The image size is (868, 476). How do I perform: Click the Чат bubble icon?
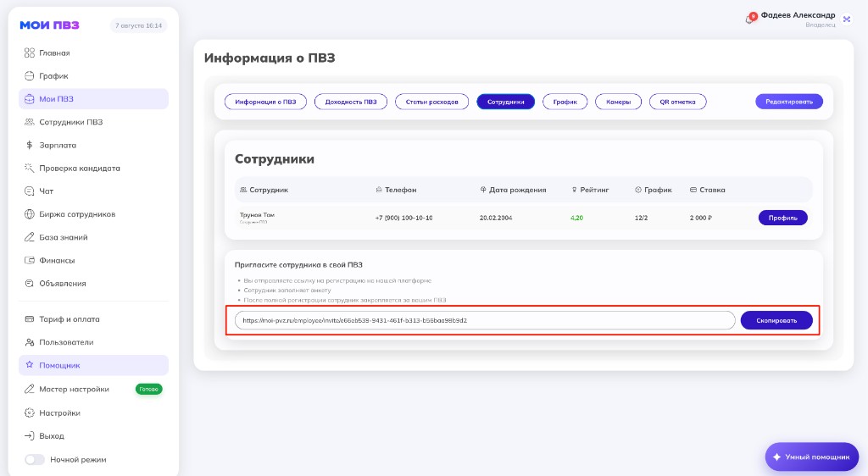(x=30, y=191)
